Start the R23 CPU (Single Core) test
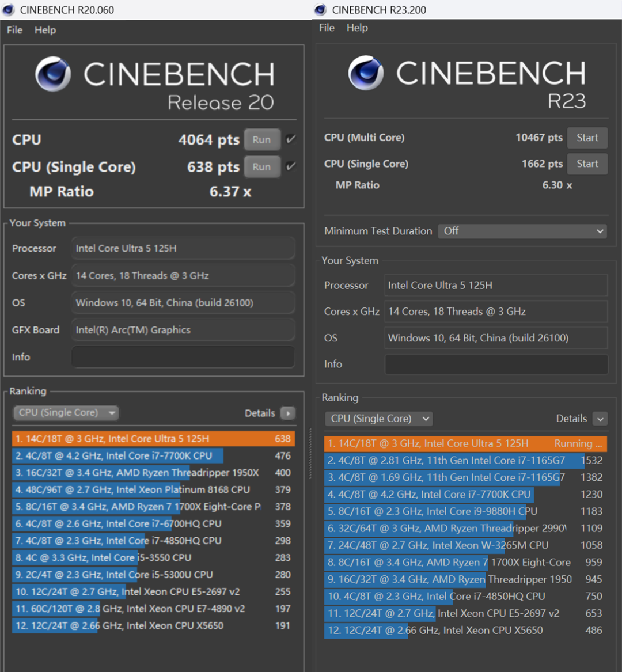 (x=587, y=164)
